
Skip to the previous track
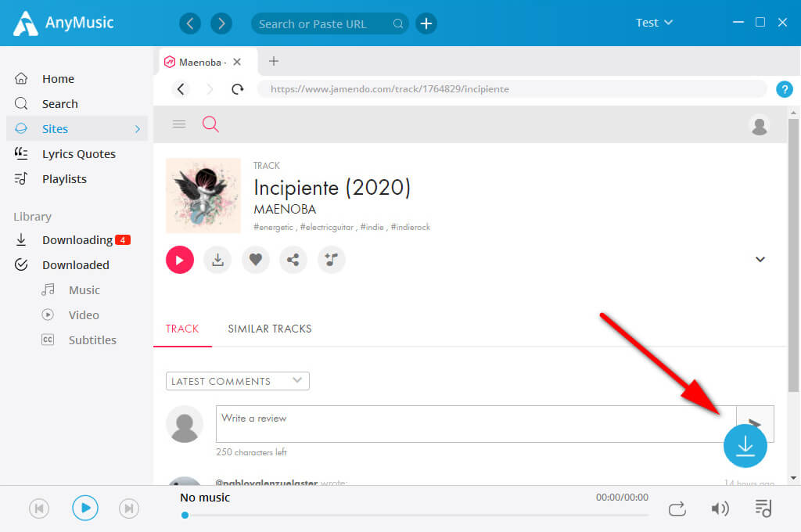(x=39, y=509)
